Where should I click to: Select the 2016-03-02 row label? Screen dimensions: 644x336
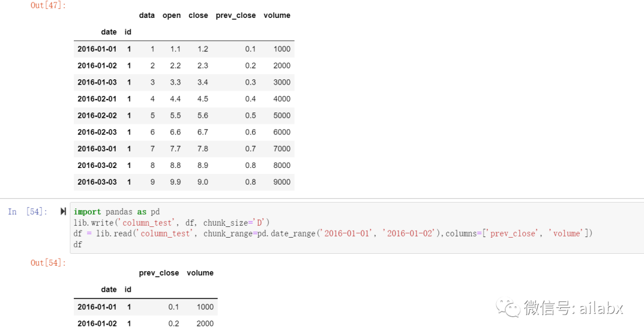click(97, 166)
